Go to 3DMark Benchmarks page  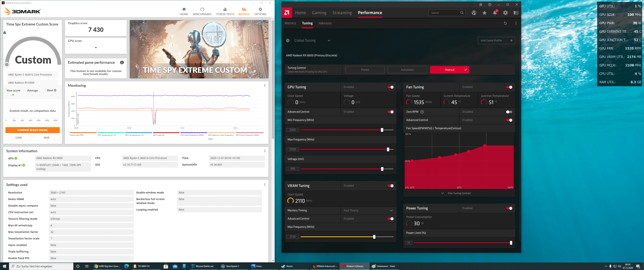[x=202, y=11]
